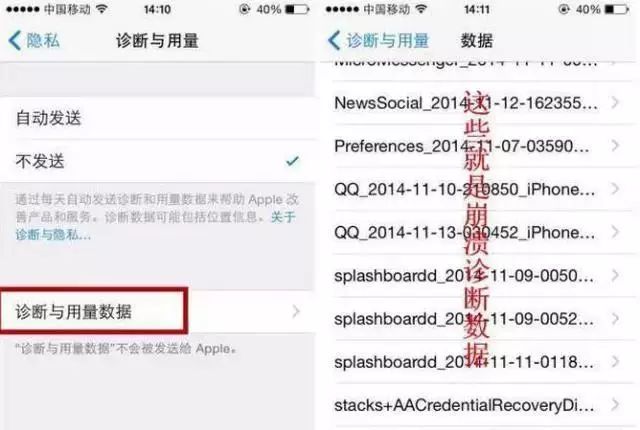
Task: Expand the NewsSocial_2014-11-12 log chevron
Action: 615,102
